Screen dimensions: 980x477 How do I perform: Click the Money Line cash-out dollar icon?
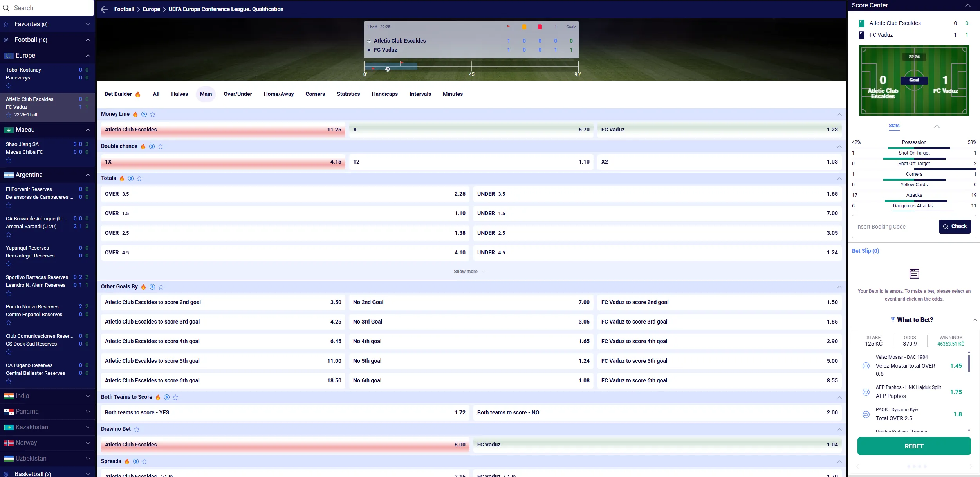pyautogui.click(x=144, y=114)
